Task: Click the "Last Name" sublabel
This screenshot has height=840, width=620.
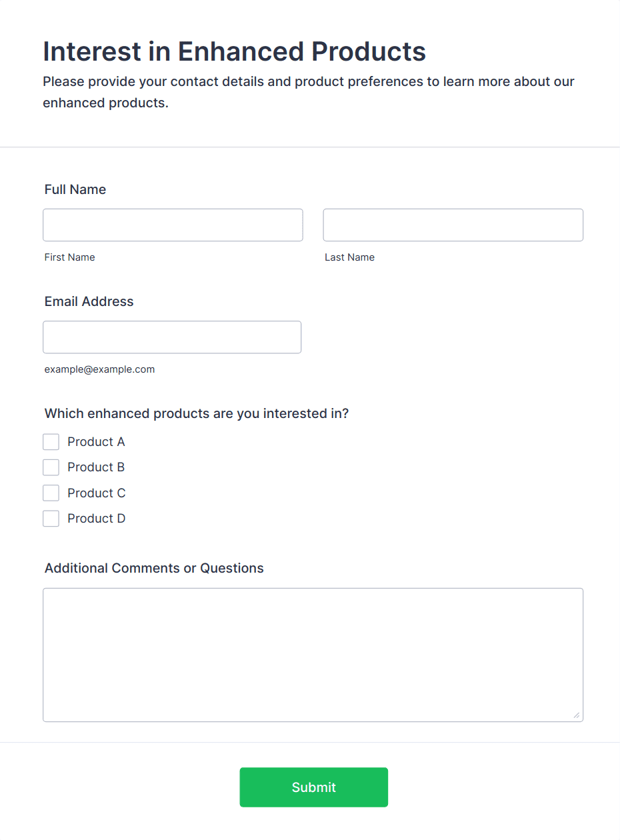Action: (x=350, y=257)
